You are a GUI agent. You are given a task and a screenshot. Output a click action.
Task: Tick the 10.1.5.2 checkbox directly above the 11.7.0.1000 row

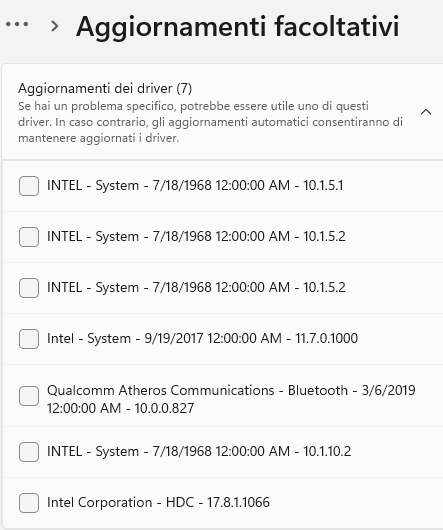point(29,288)
